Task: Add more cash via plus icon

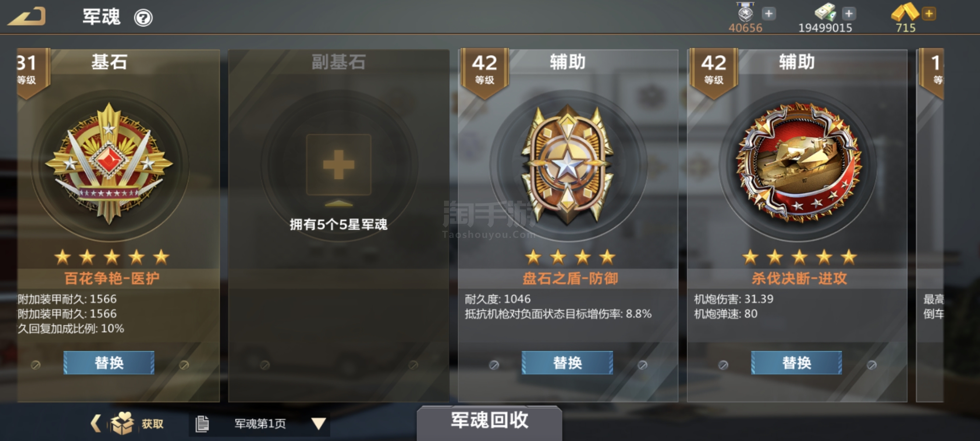Action: 849,14
